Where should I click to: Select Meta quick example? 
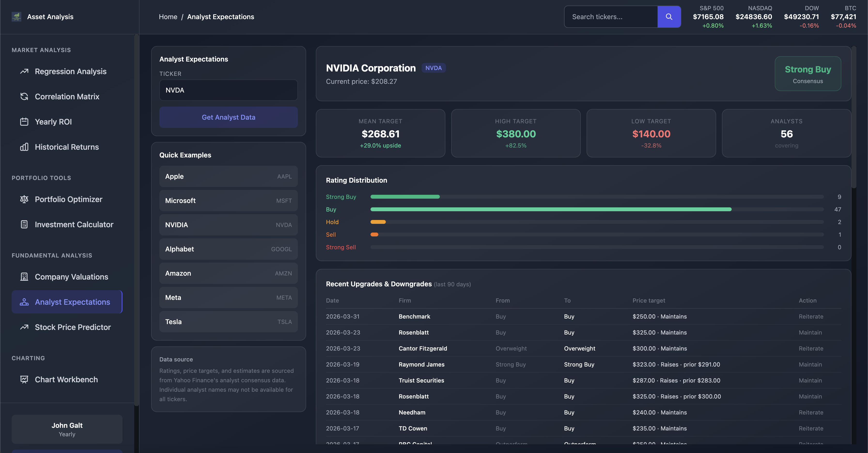pos(228,298)
